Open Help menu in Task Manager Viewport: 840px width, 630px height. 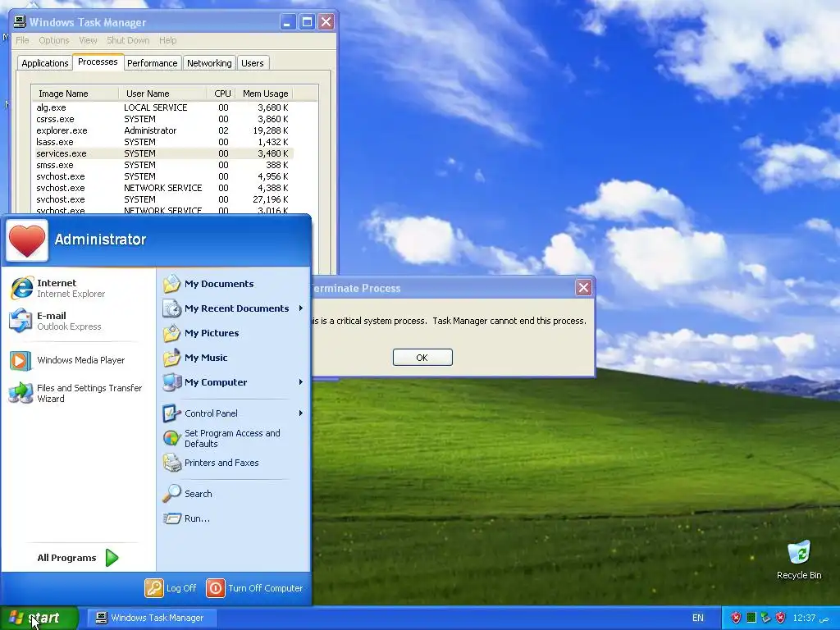(x=167, y=40)
